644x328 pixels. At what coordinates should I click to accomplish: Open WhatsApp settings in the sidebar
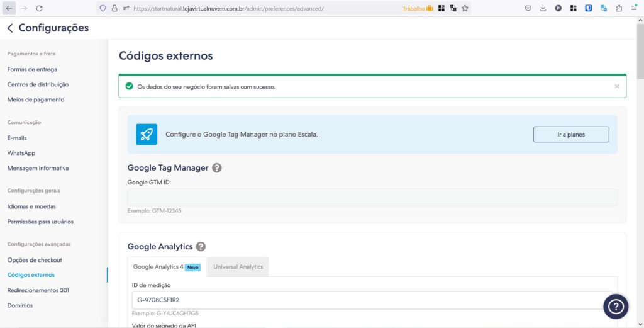21,154
